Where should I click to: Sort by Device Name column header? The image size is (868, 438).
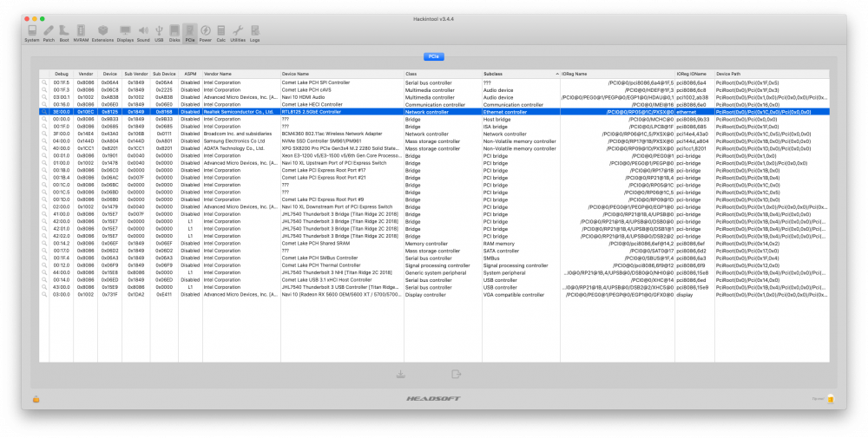point(342,74)
